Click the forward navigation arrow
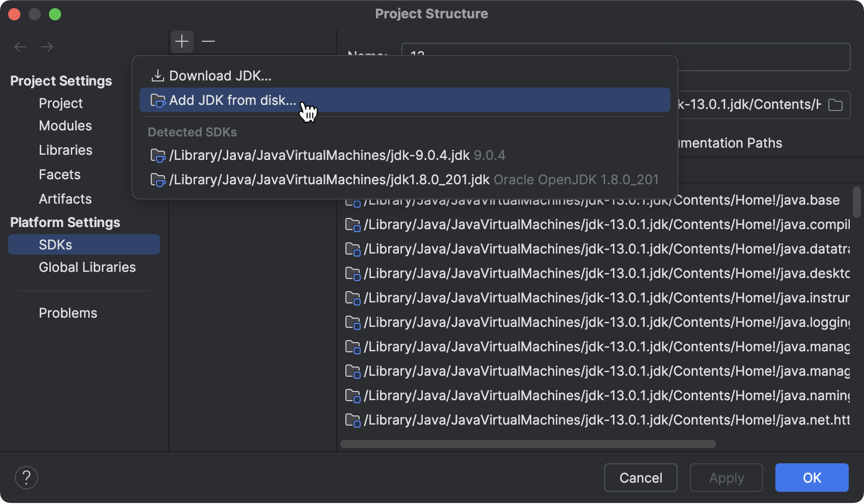864x504 pixels. (x=47, y=46)
